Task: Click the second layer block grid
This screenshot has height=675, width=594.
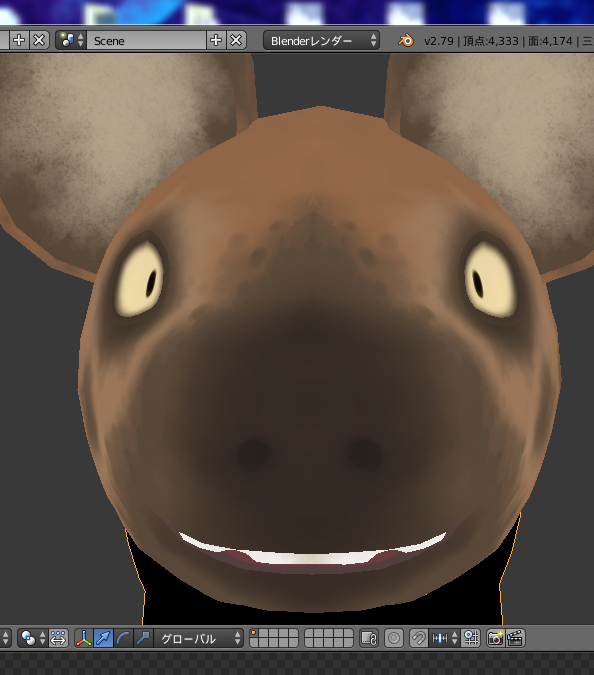Action: (x=329, y=638)
